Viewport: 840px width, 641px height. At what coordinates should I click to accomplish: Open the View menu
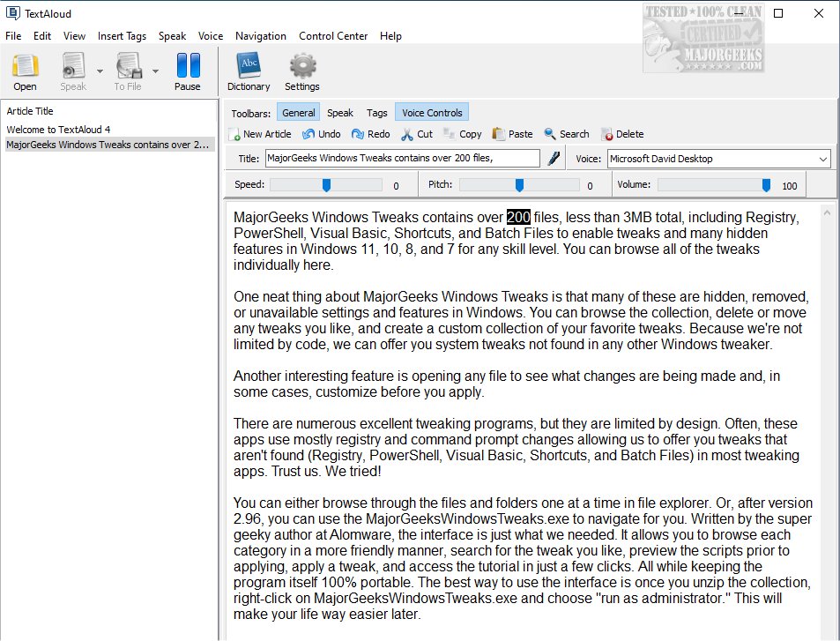(74, 36)
